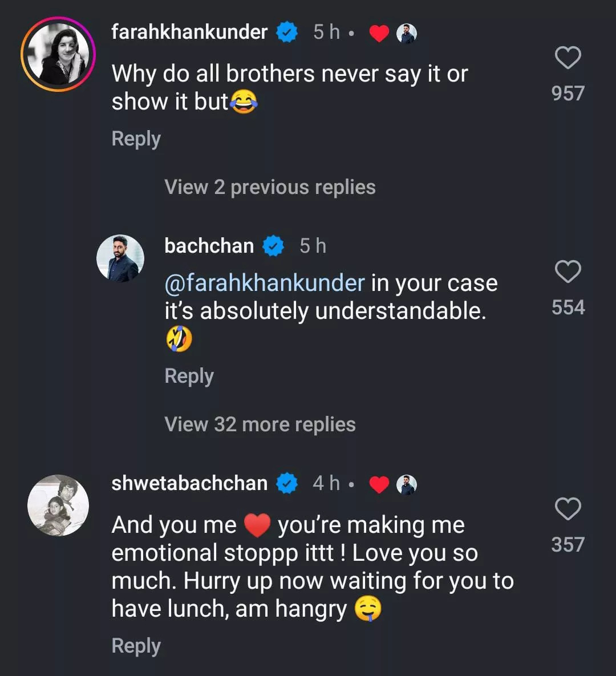Open farahkhankunder's profile picture story
This screenshot has width=616, height=676.
pos(58,54)
